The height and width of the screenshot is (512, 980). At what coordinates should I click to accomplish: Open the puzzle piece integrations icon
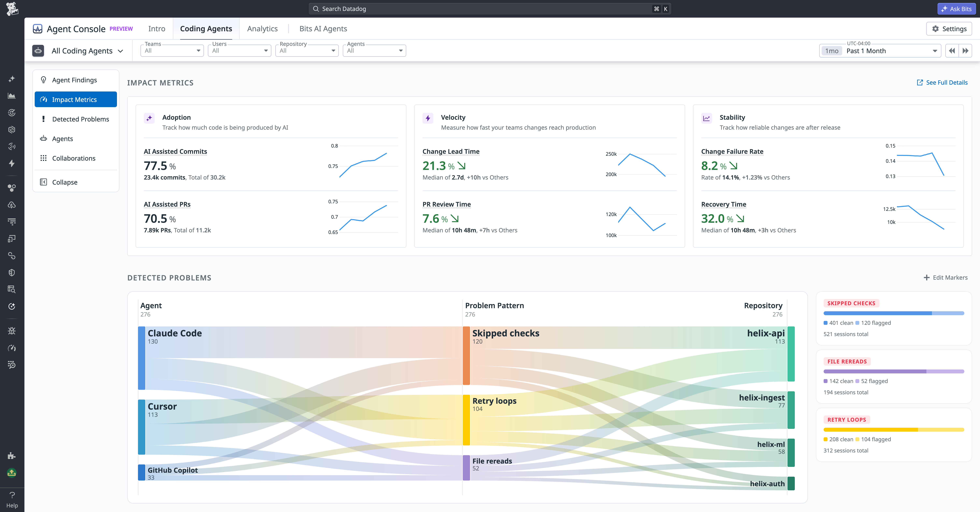pos(12,456)
